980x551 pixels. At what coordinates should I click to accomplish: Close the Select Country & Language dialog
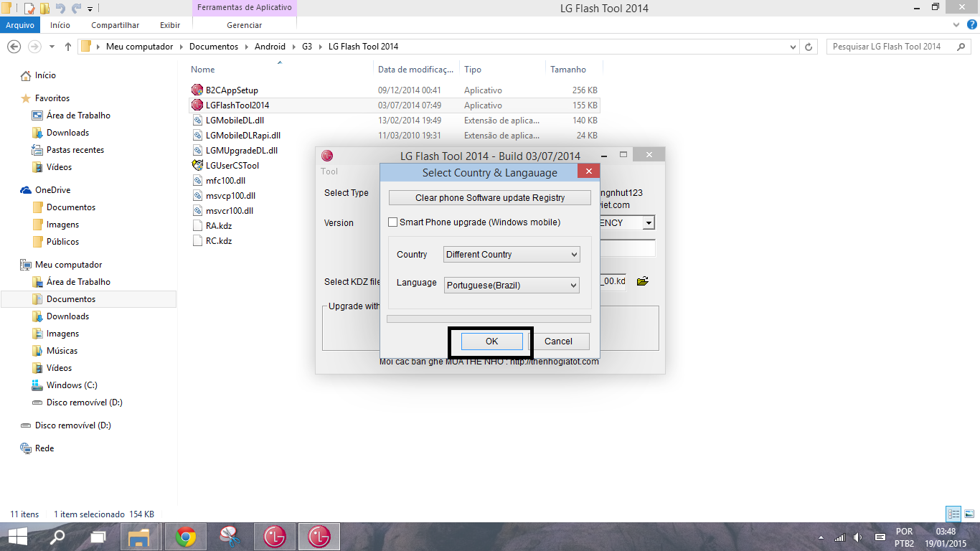coord(588,171)
